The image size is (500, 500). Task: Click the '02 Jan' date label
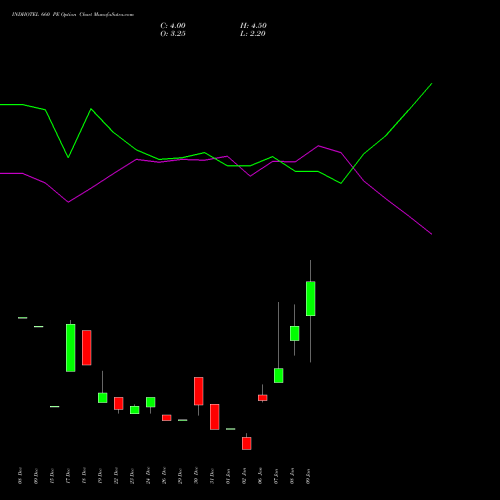[x=244, y=476]
